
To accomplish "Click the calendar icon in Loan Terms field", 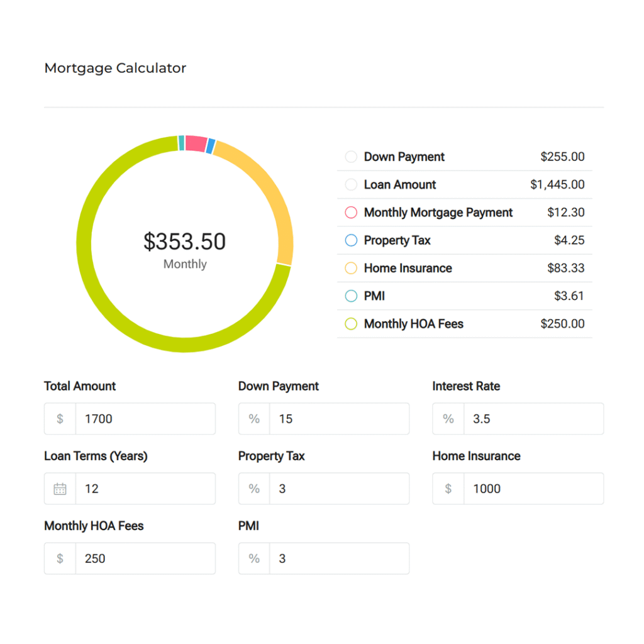I will (x=60, y=489).
